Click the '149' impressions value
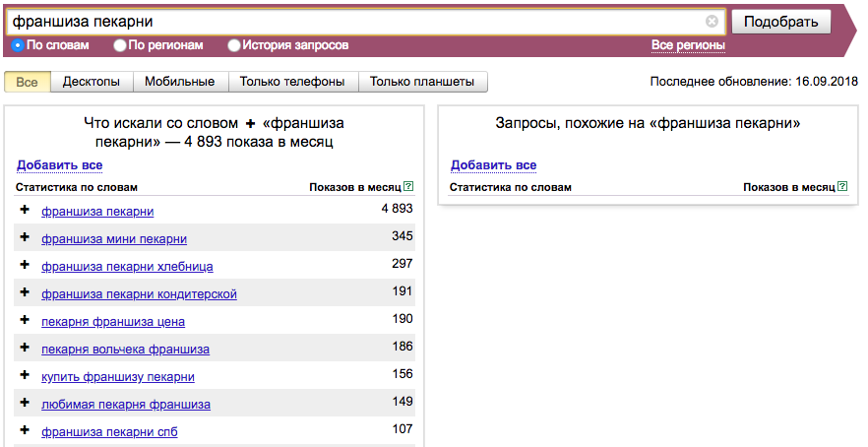Image resolution: width=868 pixels, height=447 pixels. (x=403, y=401)
